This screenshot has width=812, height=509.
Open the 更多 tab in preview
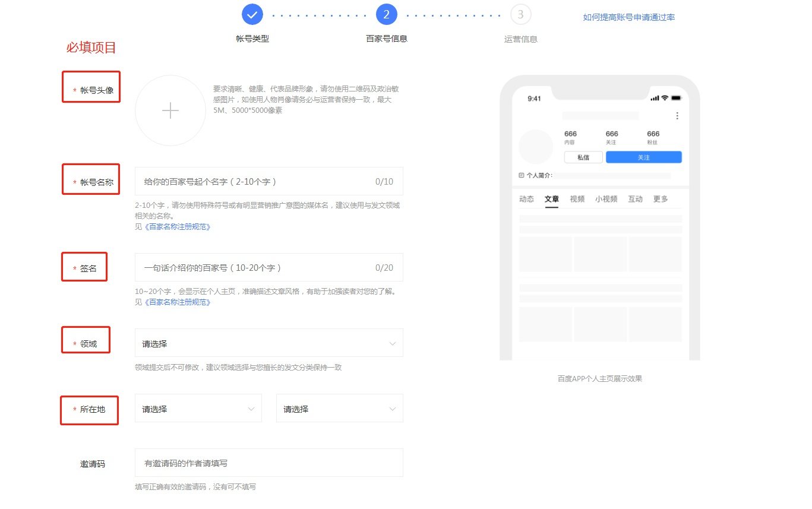pyautogui.click(x=661, y=199)
